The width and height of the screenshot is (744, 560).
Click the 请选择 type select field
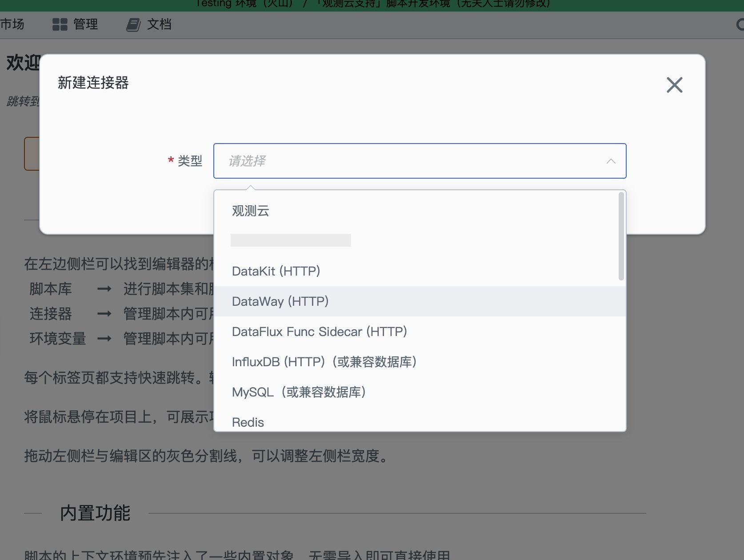pyautogui.click(x=420, y=161)
